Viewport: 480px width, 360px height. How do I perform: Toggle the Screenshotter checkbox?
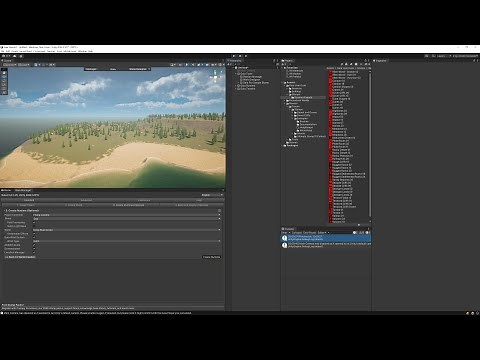pyautogui.click(x=34, y=249)
